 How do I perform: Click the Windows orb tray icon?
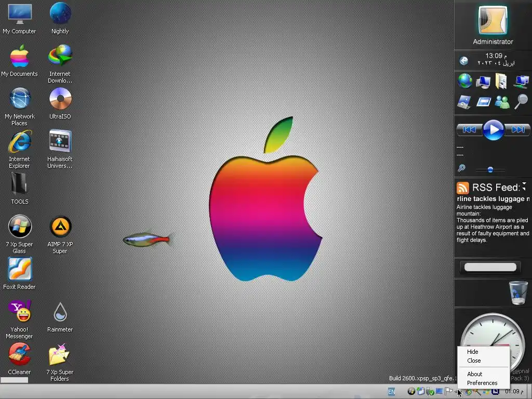pos(411,392)
